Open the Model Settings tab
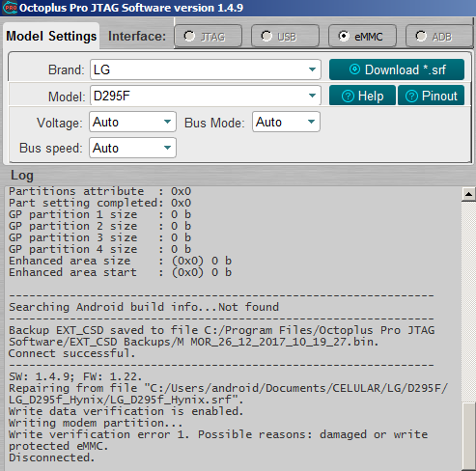 (x=51, y=36)
